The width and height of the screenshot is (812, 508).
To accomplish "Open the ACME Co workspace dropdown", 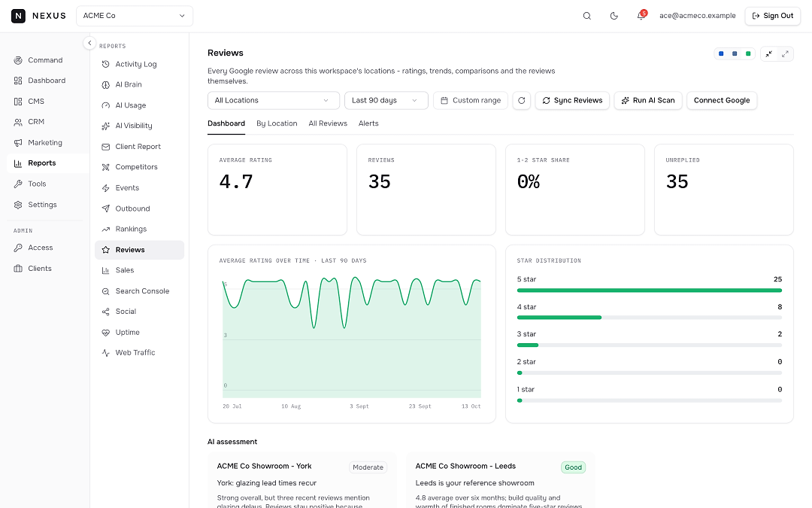I will pyautogui.click(x=135, y=16).
